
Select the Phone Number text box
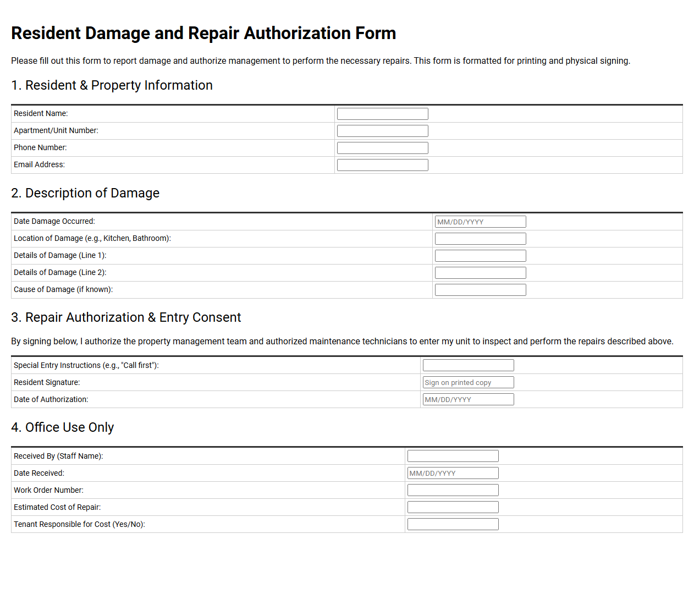click(382, 148)
